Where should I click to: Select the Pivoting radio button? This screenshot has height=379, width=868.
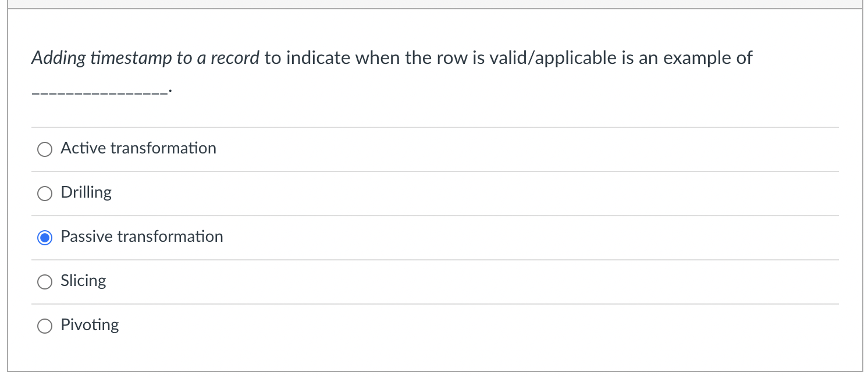click(45, 326)
